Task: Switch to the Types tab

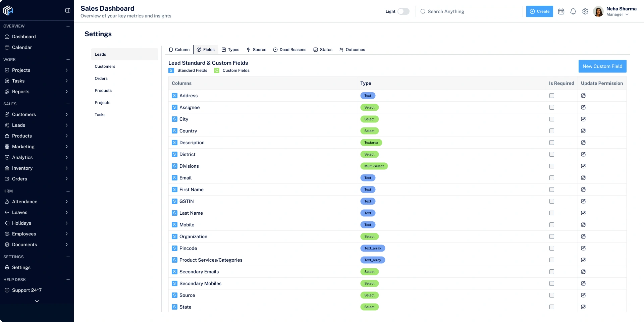Action: 230,50
